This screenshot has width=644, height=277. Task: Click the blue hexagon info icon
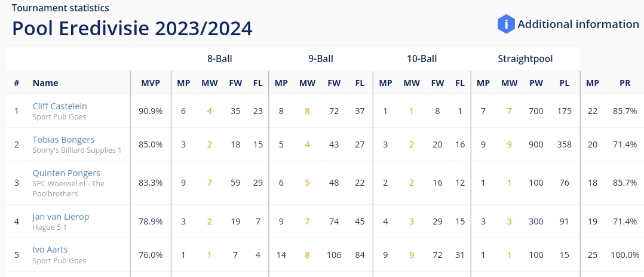[506, 24]
